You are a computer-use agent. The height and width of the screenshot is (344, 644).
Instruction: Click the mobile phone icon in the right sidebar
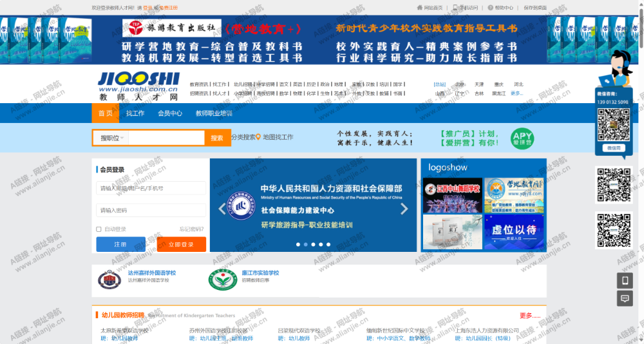625,280
